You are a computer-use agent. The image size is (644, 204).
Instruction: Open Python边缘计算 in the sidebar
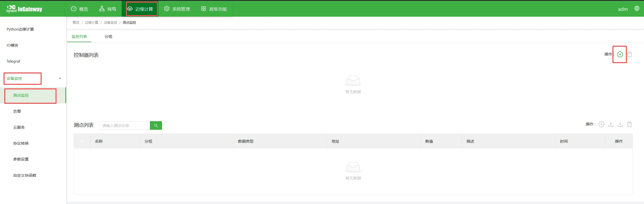tap(20, 29)
